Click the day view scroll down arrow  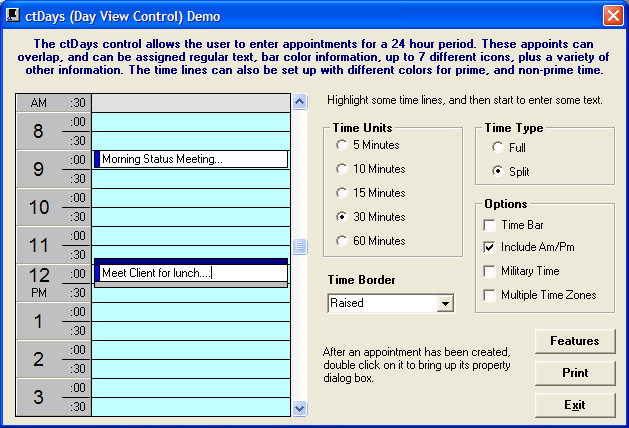click(300, 409)
